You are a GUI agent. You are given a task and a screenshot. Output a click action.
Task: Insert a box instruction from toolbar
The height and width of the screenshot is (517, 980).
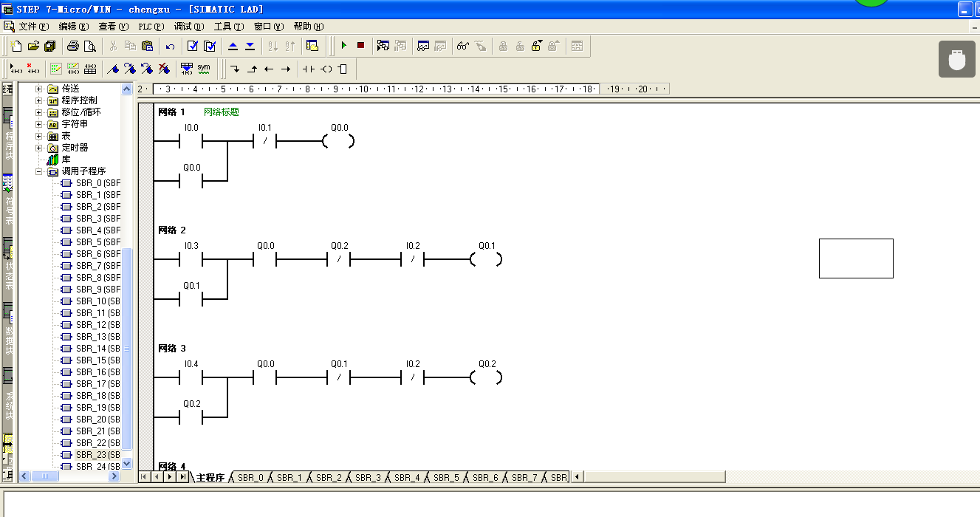coord(343,69)
